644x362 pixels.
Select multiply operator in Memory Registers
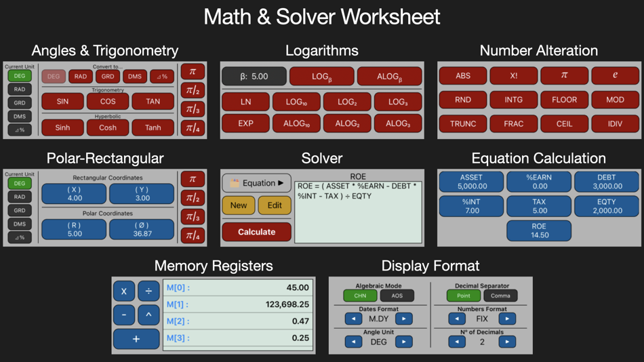[124, 291]
